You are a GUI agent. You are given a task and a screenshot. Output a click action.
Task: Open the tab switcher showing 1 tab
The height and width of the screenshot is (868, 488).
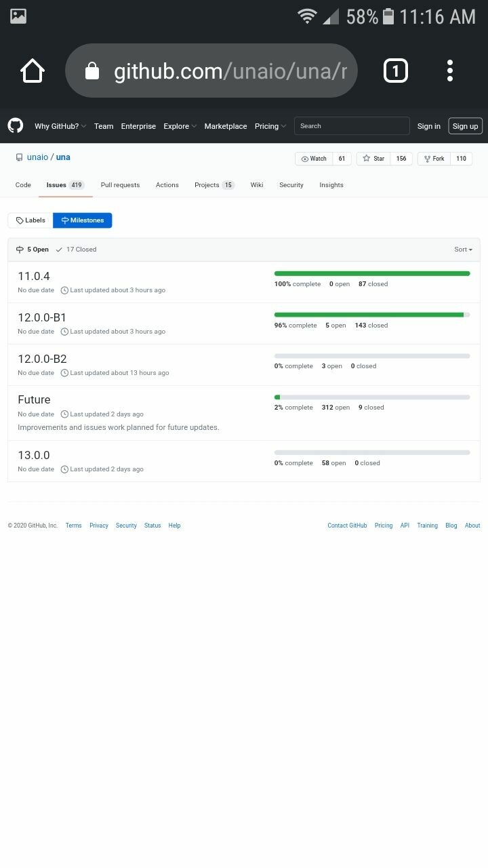point(396,71)
